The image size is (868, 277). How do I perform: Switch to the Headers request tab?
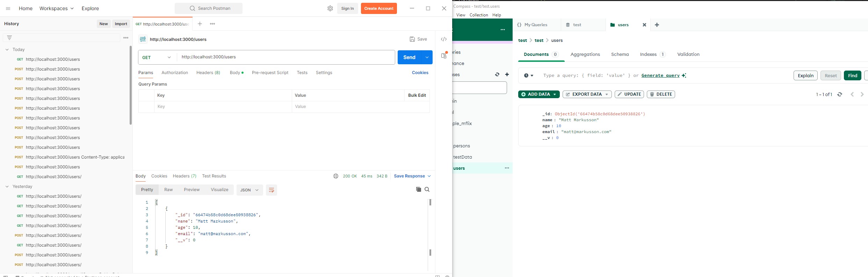click(208, 73)
